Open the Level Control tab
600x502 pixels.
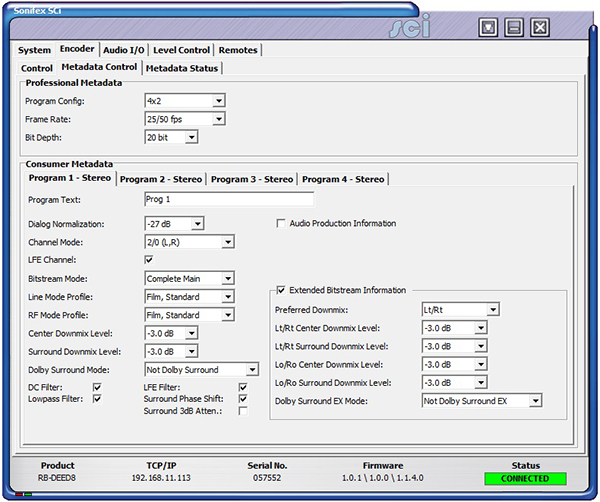[x=181, y=50]
